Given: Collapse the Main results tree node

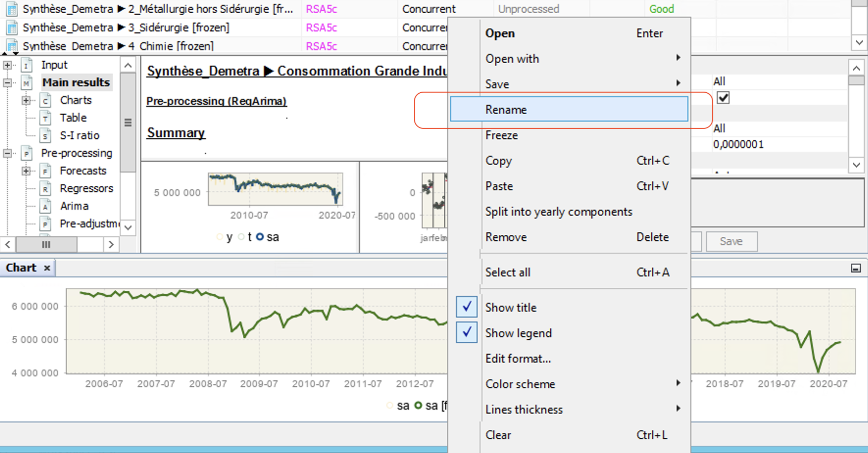Looking at the screenshot, I should coord(7,83).
